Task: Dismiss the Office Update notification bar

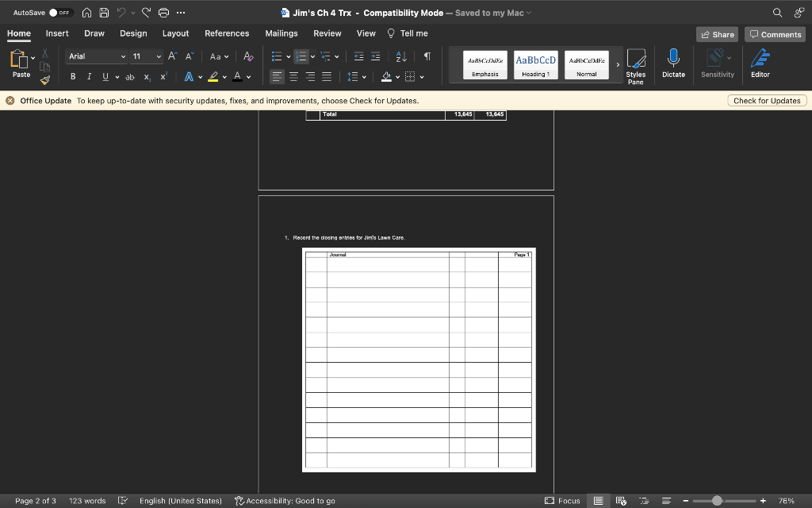Action: click(10, 101)
